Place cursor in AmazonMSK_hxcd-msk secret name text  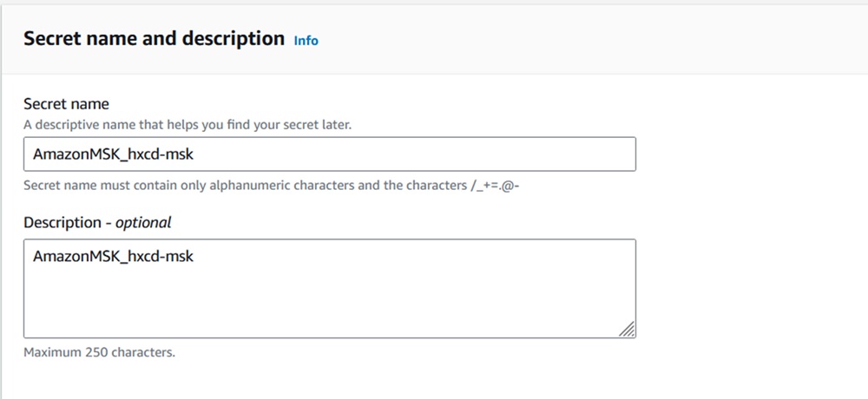pyautogui.click(x=112, y=154)
